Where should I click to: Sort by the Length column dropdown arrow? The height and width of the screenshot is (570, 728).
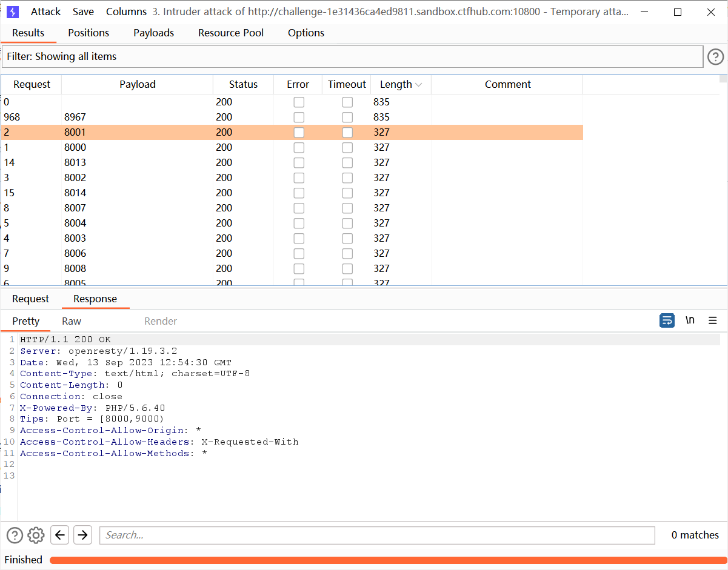click(x=419, y=85)
